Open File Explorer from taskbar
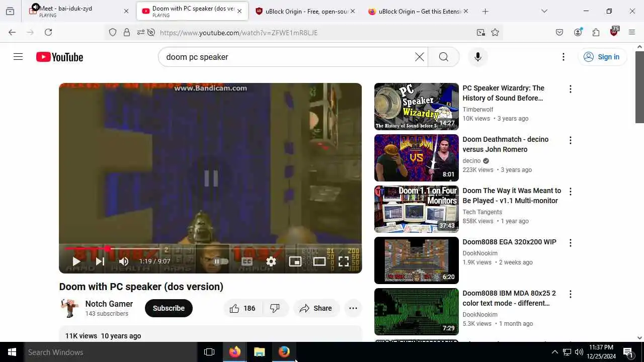Image resolution: width=644 pixels, height=362 pixels. coord(259,352)
